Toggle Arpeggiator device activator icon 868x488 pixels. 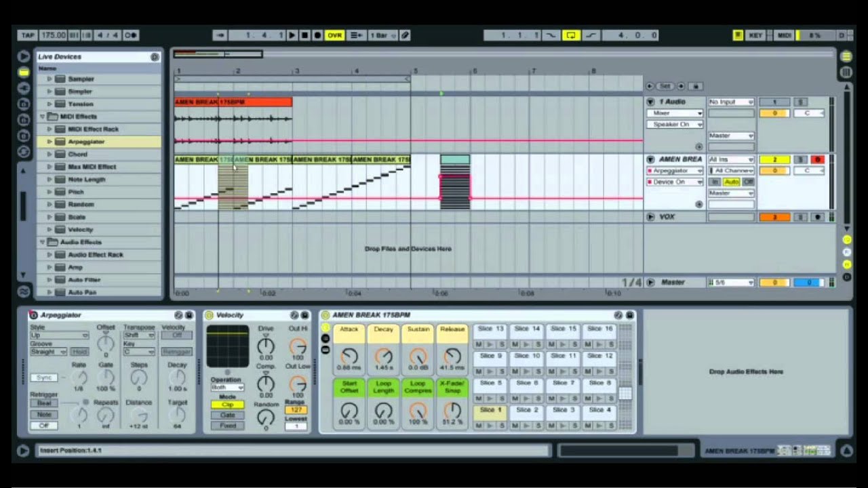coord(33,315)
